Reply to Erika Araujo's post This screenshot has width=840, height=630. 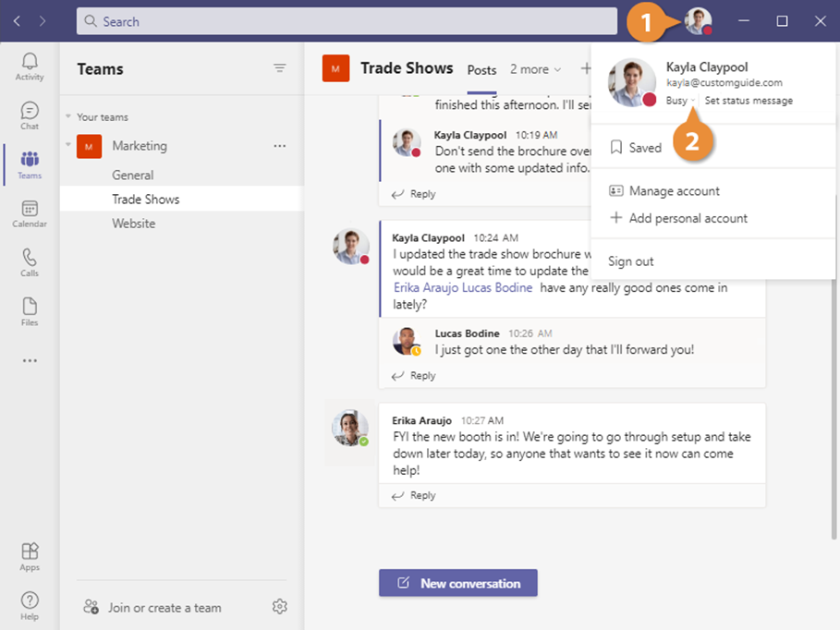414,495
